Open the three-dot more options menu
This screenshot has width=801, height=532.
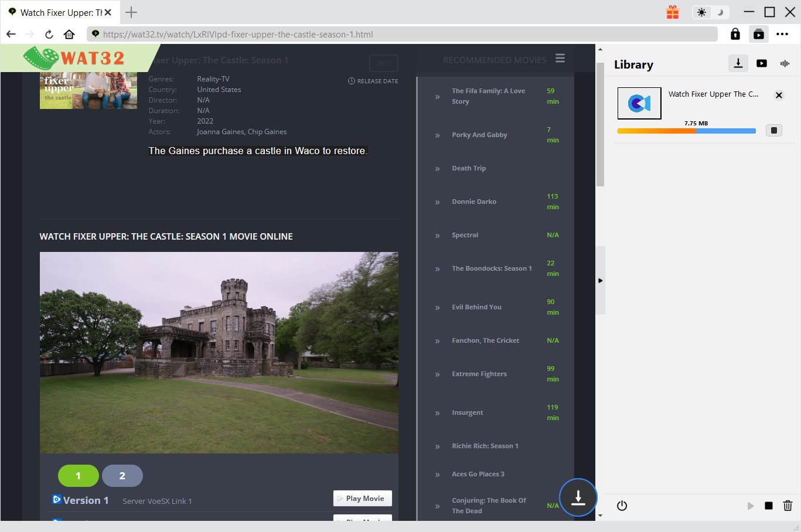click(782, 35)
